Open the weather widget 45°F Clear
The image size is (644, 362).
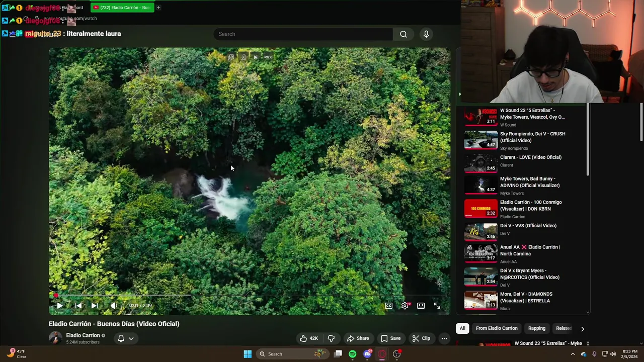coord(17,354)
